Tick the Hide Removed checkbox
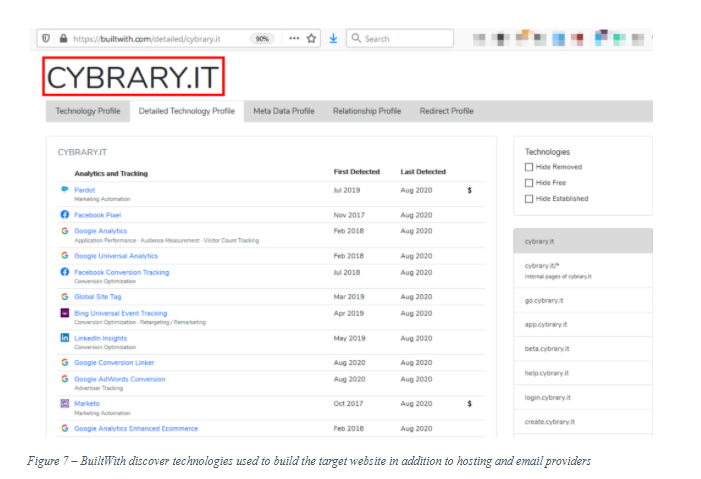This screenshot has width=701, height=479. [529, 167]
